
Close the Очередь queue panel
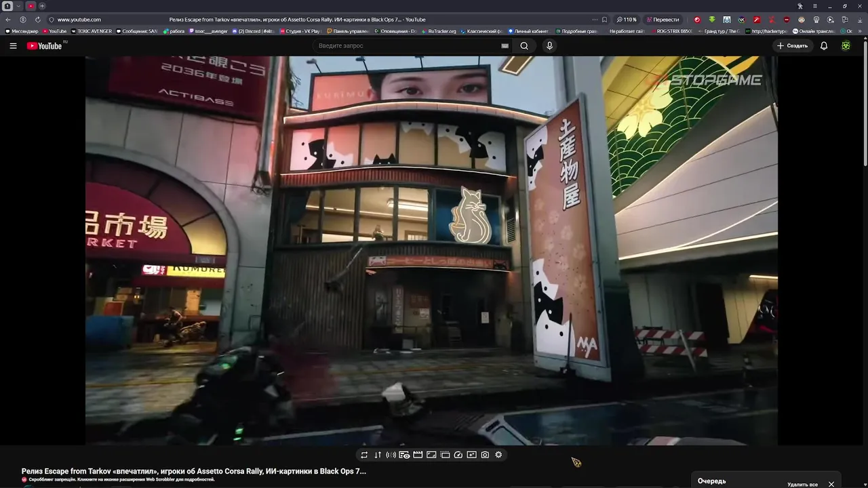831,484
